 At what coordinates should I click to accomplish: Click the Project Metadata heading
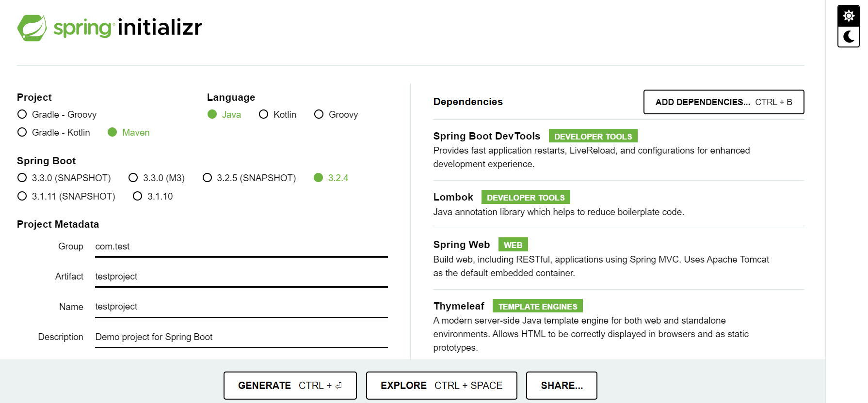(58, 224)
